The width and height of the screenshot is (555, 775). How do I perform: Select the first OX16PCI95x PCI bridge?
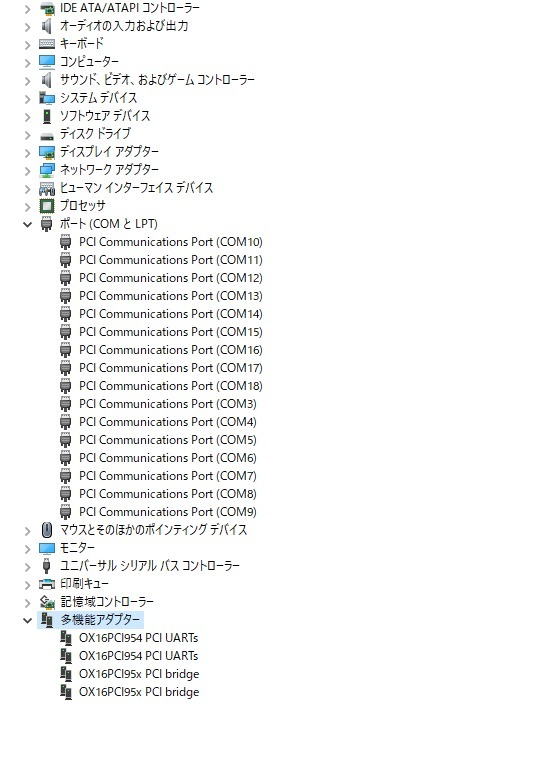point(139,674)
